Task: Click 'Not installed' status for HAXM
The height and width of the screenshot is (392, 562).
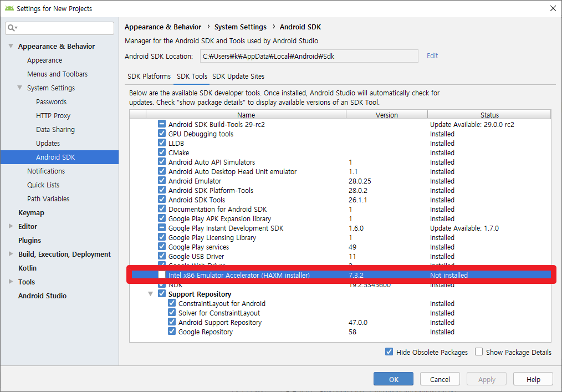Action: [449, 275]
